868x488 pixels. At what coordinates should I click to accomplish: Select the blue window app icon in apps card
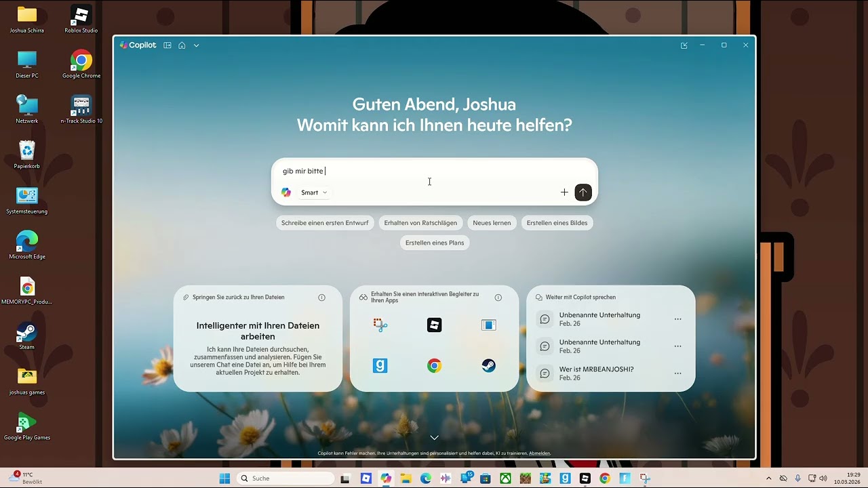[x=489, y=325]
